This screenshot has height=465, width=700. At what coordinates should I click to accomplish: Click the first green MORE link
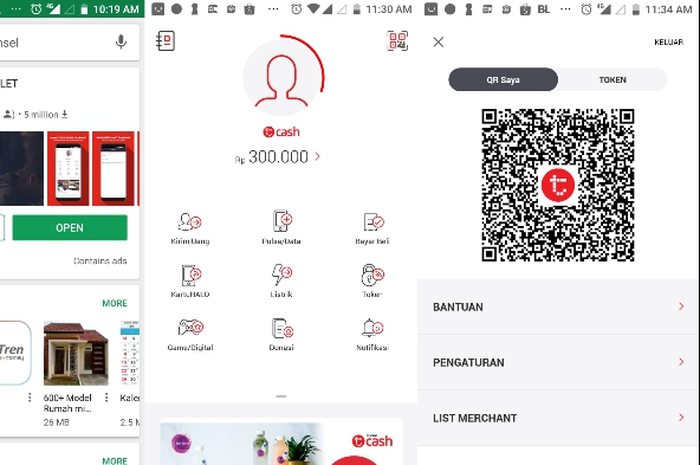tap(115, 303)
